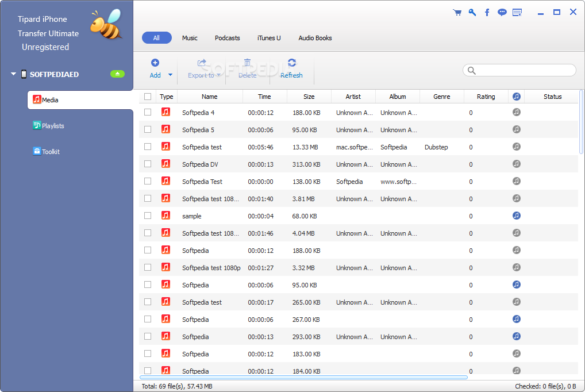
Task: Click the register key icon
Action: coord(472,13)
